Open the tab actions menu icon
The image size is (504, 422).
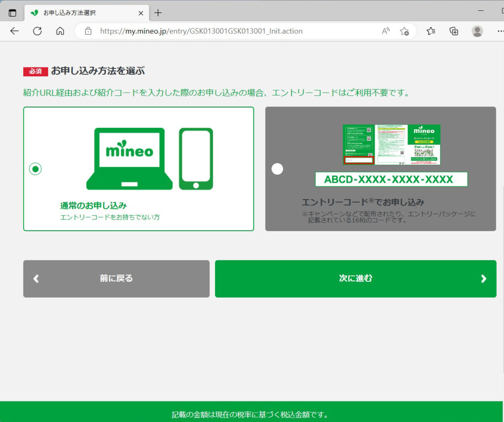[12, 13]
